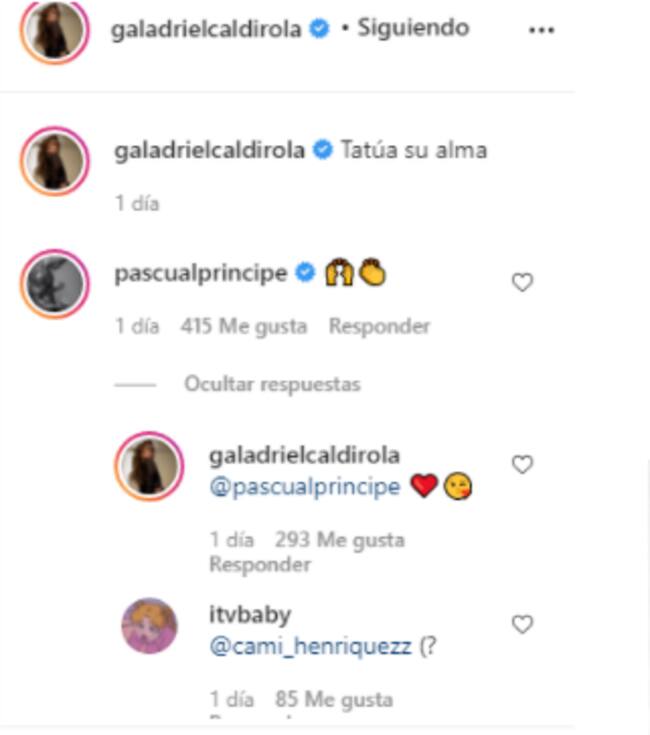The width and height of the screenshot is (650, 735).
Task: Like galadrielcaldirola's reply with heart icon
Action: pos(522,465)
